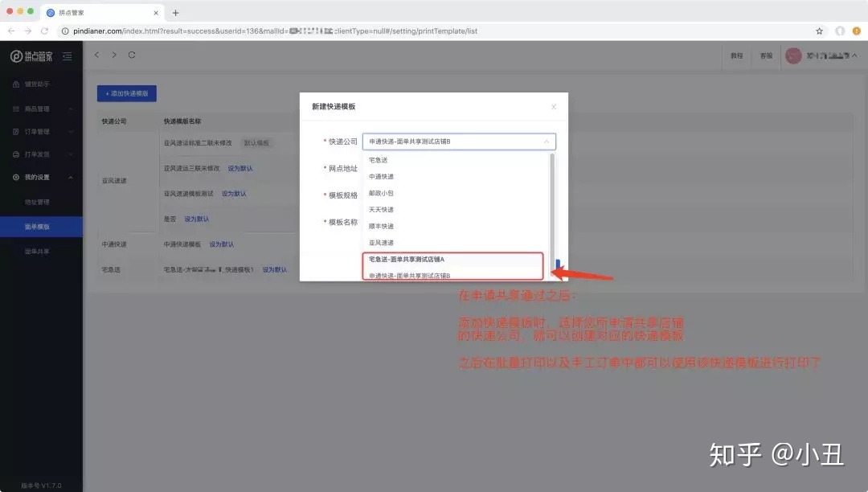Image resolution: width=868 pixels, height=492 pixels.
Task: Close the 拼点管家 browser tab
Action: (156, 13)
